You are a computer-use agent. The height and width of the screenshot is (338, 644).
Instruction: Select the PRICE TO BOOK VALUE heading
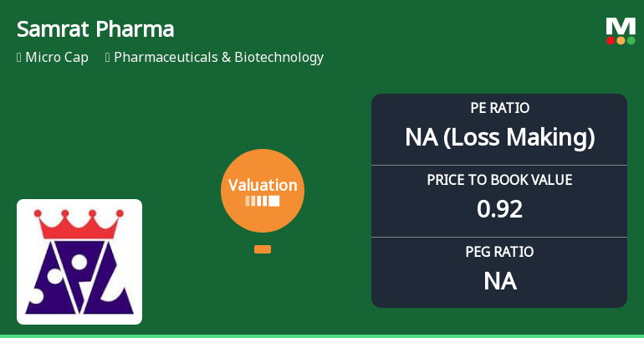[499, 180]
